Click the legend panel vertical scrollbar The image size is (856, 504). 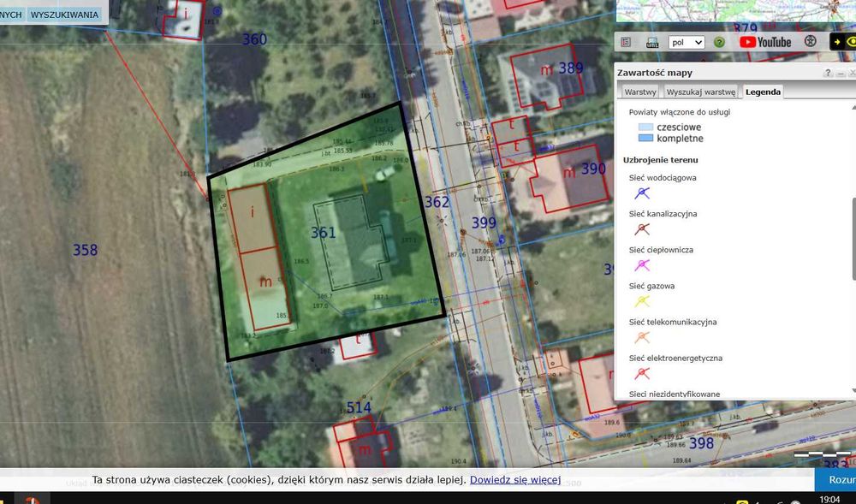click(853, 240)
